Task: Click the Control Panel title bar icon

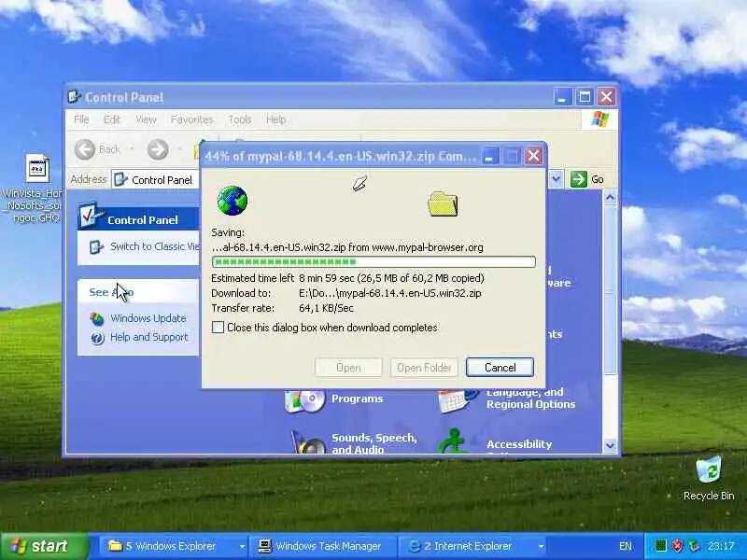Action: pos(75,97)
